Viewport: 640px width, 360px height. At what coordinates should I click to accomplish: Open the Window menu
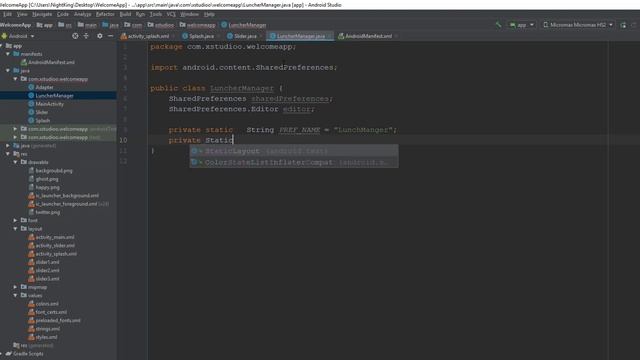(189, 14)
